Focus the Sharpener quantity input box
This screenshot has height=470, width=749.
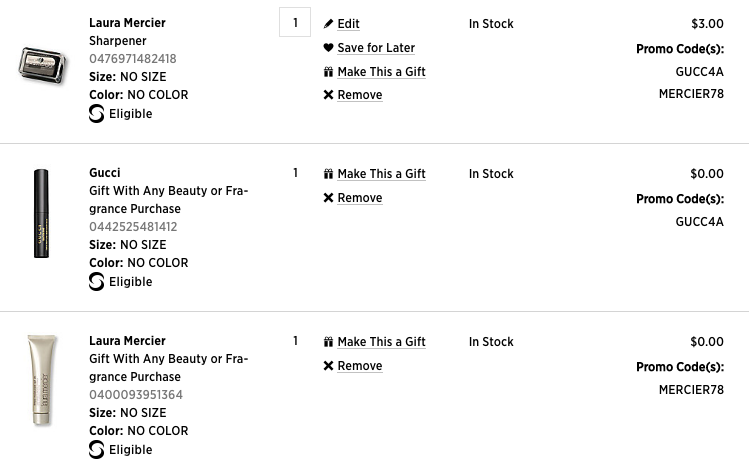tap(295, 22)
